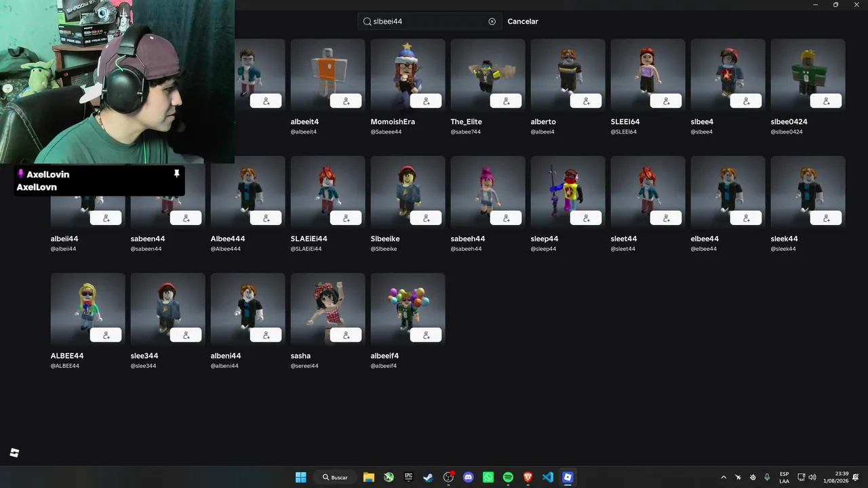Screen dimensions: 868x488
Task: Click the username text "slbee0424"
Action: (x=789, y=122)
